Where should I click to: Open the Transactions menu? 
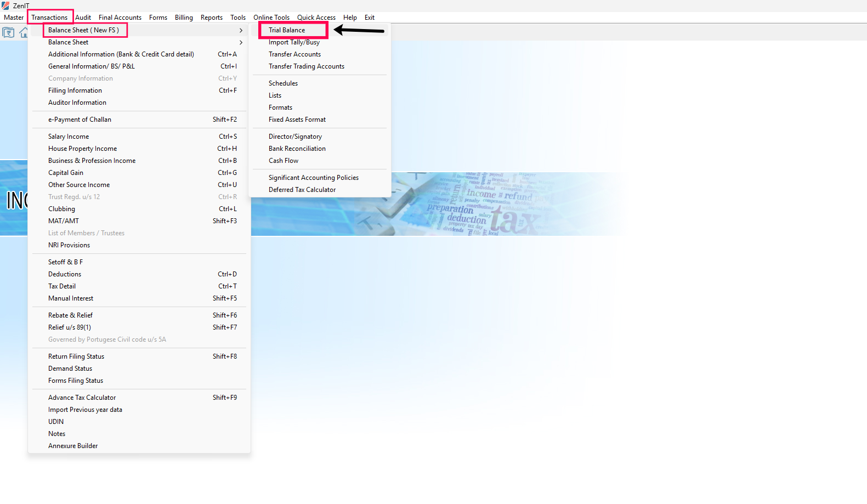coord(49,18)
